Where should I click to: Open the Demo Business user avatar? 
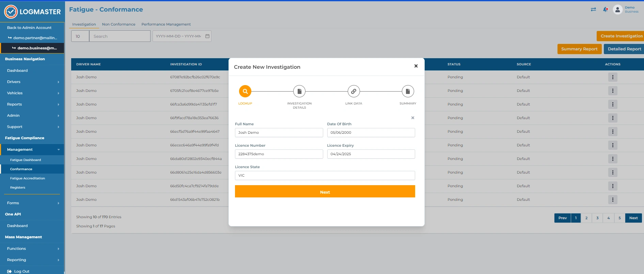point(617,10)
